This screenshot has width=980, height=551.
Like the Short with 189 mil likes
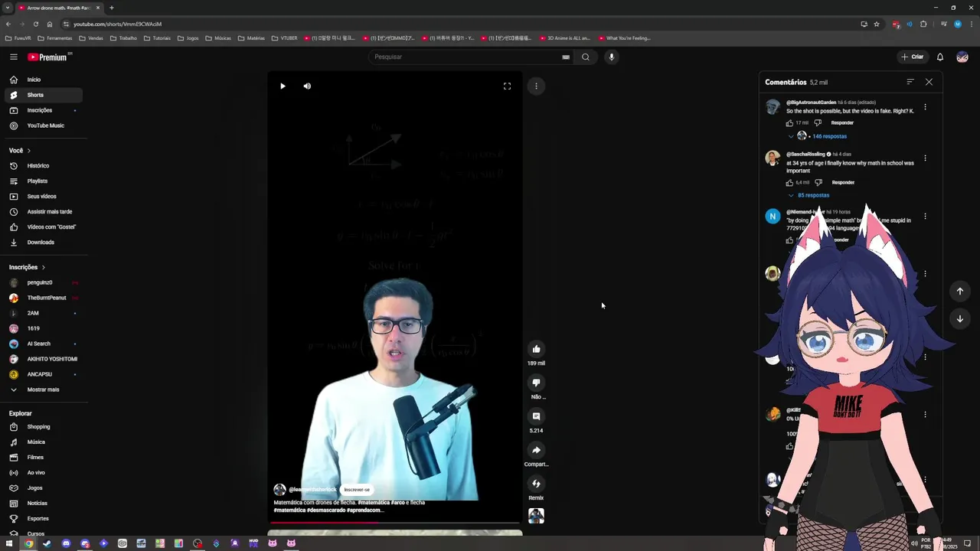tap(536, 349)
